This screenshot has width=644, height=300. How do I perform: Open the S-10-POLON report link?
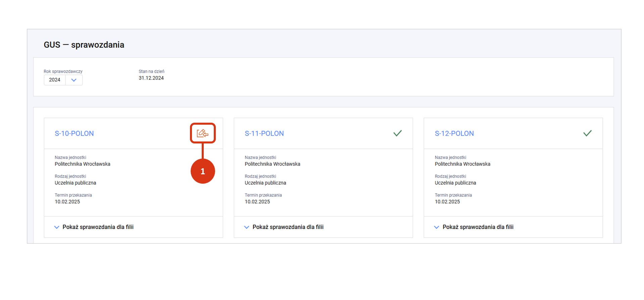coord(74,133)
